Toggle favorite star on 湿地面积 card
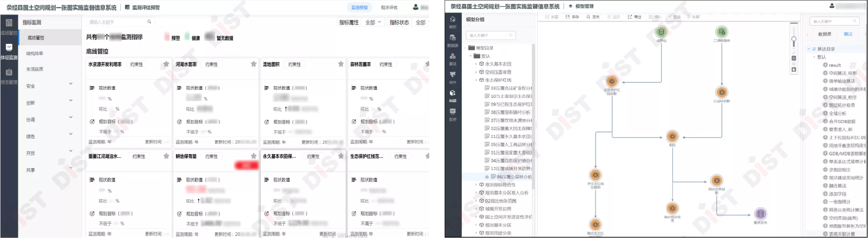 (341, 64)
